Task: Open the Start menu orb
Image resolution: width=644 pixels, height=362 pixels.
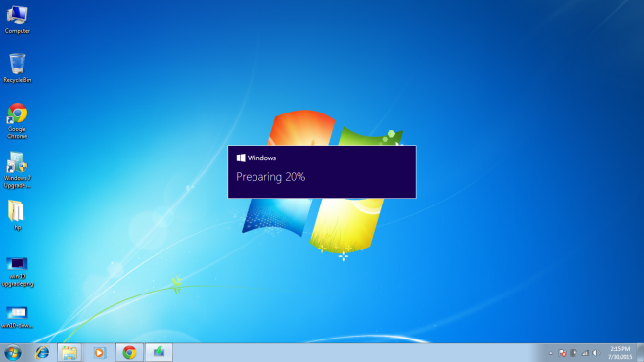Action: pos(13,352)
